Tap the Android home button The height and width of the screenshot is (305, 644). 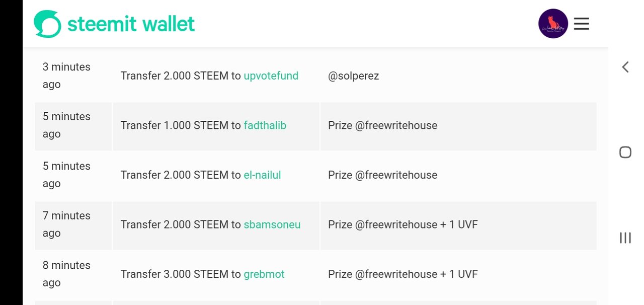pyautogui.click(x=625, y=152)
